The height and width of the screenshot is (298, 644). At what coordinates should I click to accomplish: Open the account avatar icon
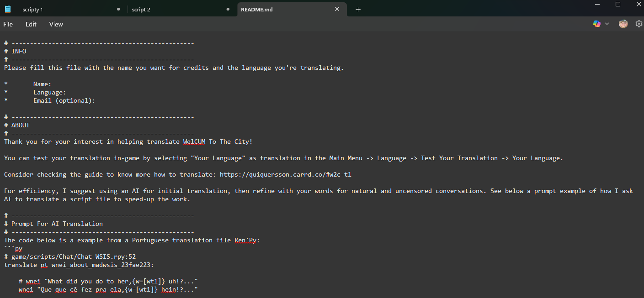click(x=623, y=24)
